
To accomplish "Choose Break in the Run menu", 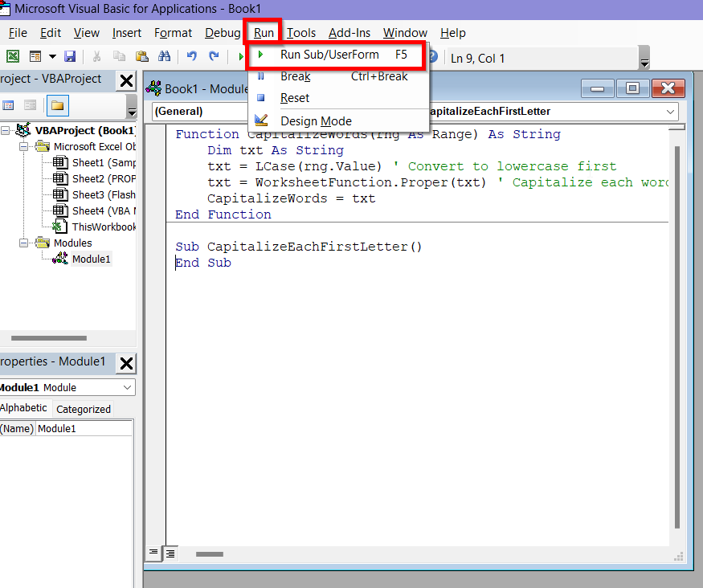I will click(x=338, y=76).
